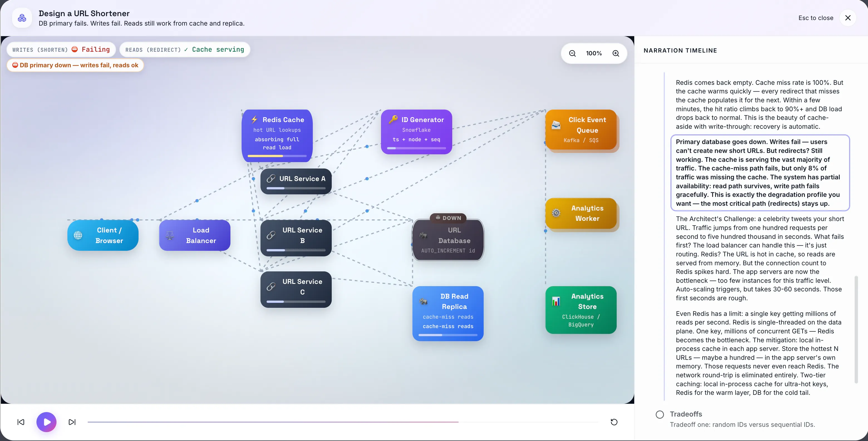
Task: Click the ClickHouse / BigQuery subtitle
Action: [x=581, y=321]
